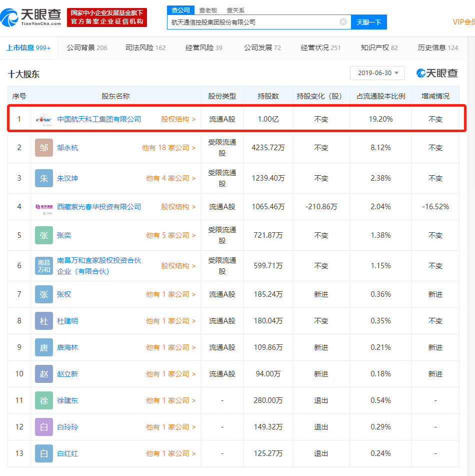Open 杜建明 shareholder profile link
Image resolution: width=475 pixels, height=476 pixels.
pos(67,321)
